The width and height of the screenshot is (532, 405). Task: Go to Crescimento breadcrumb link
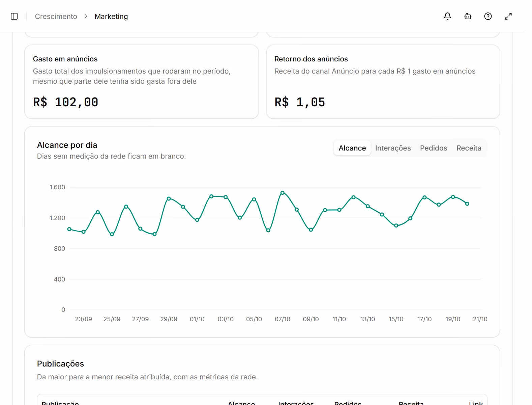[56, 17]
